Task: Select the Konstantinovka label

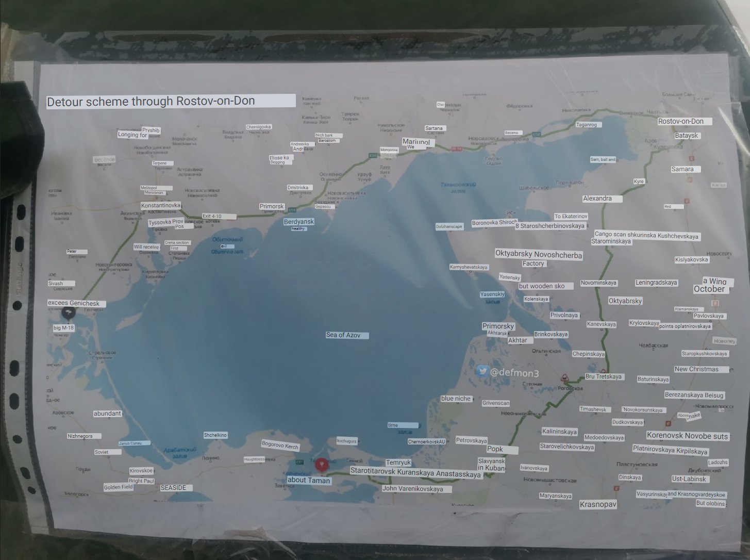Action: click(x=161, y=205)
